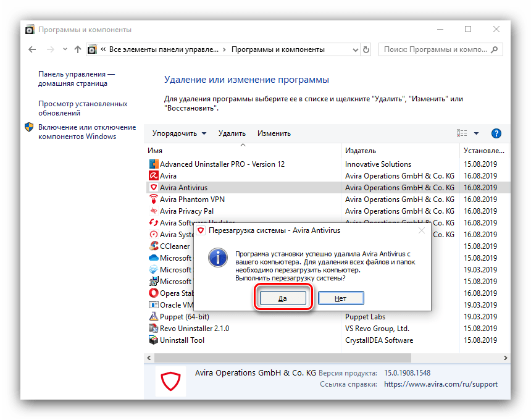
Task: Select the Avira Phantom VPN icon
Action: click(154, 199)
